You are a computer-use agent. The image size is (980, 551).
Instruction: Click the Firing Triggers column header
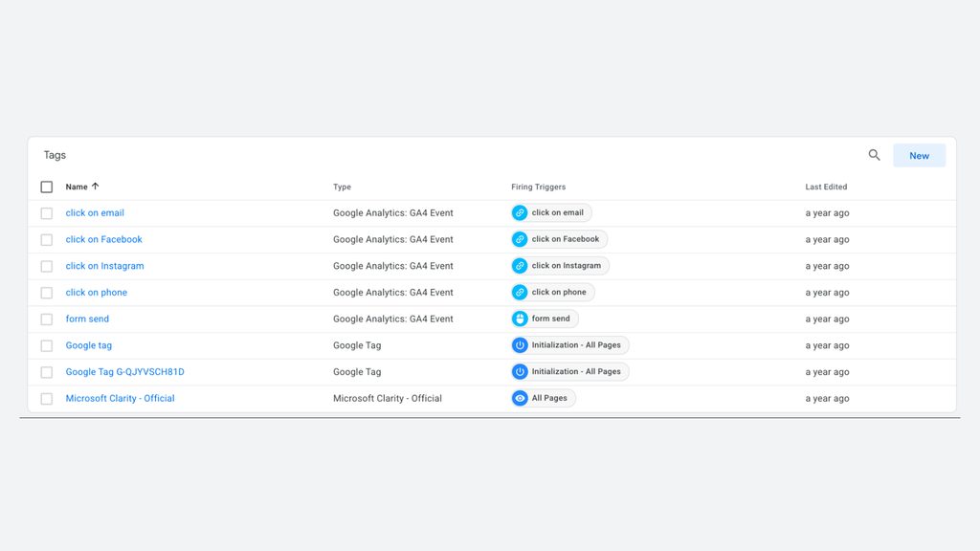click(538, 187)
